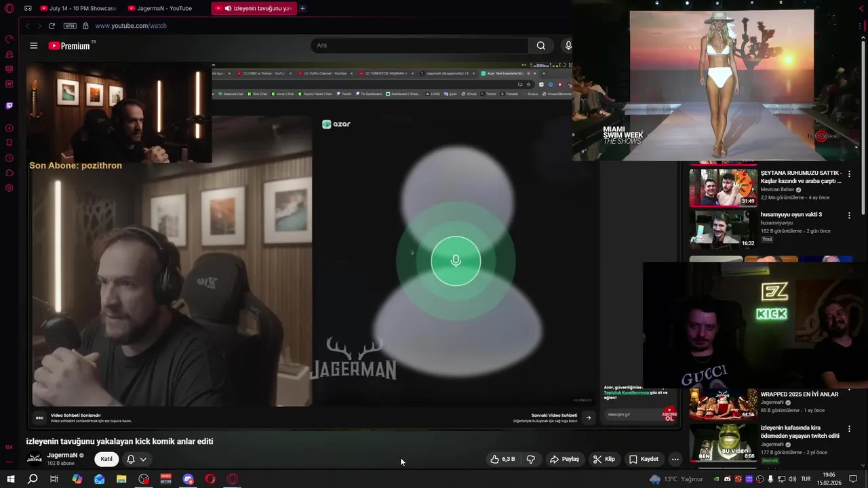Open Task View in taskbar
The height and width of the screenshot is (488, 868).
[x=54, y=479]
